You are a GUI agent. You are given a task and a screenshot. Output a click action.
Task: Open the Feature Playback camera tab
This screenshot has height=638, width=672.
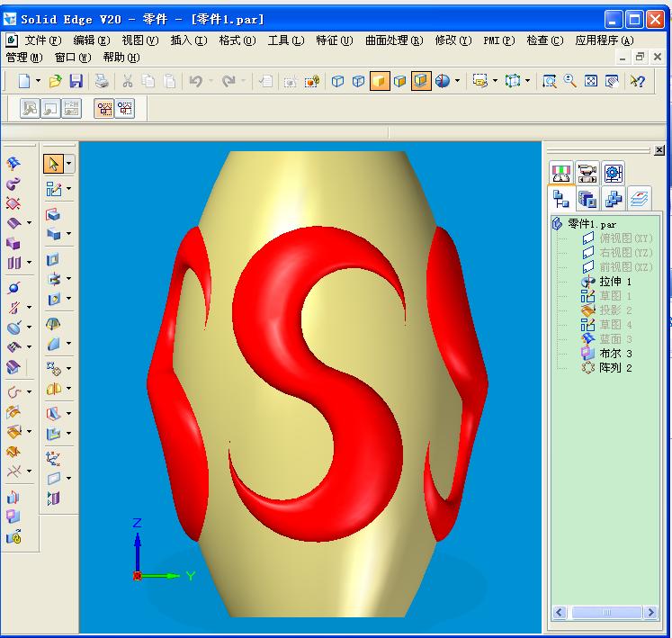point(587,173)
